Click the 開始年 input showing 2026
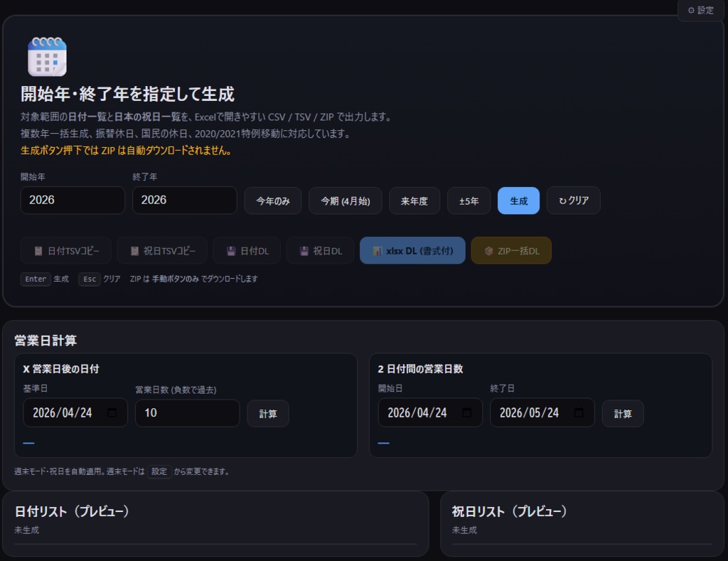This screenshot has height=561, width=728. click(73, 201)
